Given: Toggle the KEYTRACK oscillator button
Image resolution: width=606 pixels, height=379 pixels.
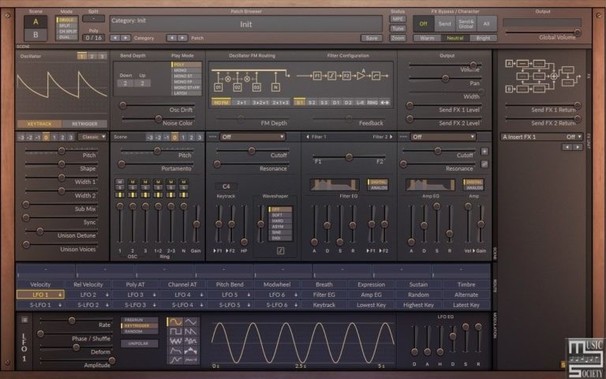Looking at the screenshot, I should click(x=39, y=124).
